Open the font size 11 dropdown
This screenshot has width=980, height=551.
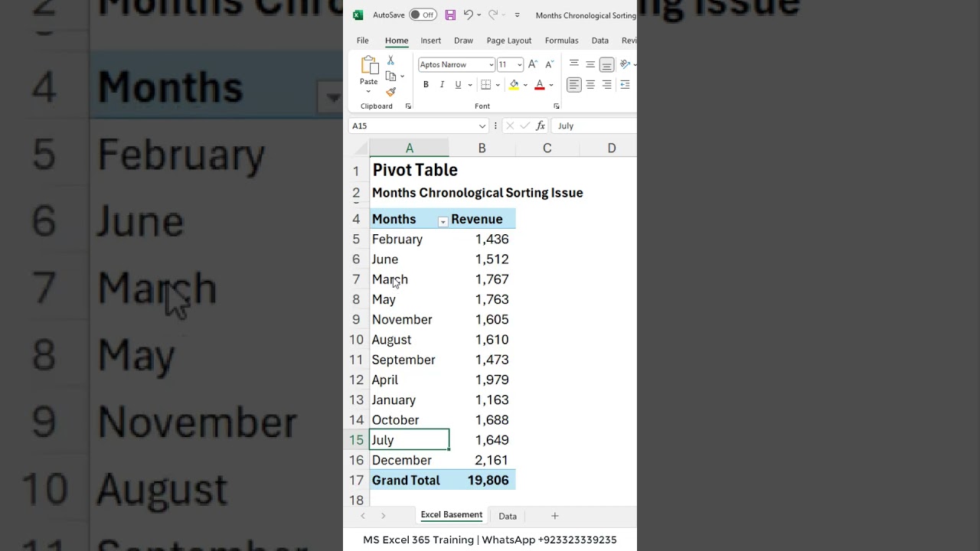pos(519,64)
